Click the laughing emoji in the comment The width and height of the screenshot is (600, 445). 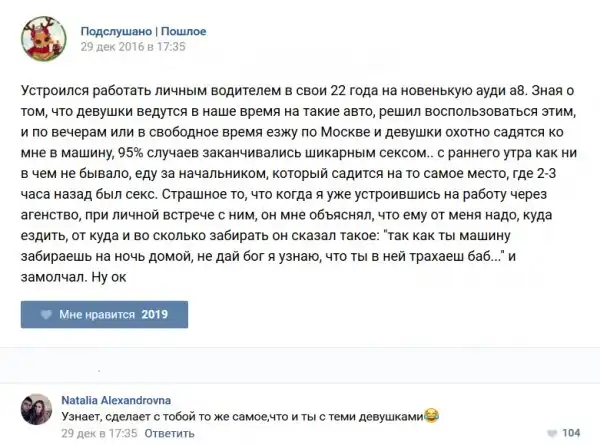pos(432,413)
